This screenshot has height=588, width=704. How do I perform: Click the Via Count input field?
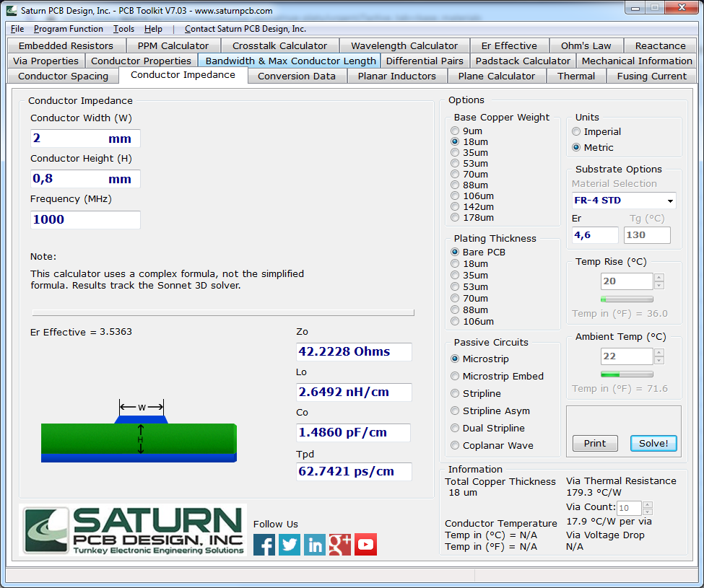629,508
